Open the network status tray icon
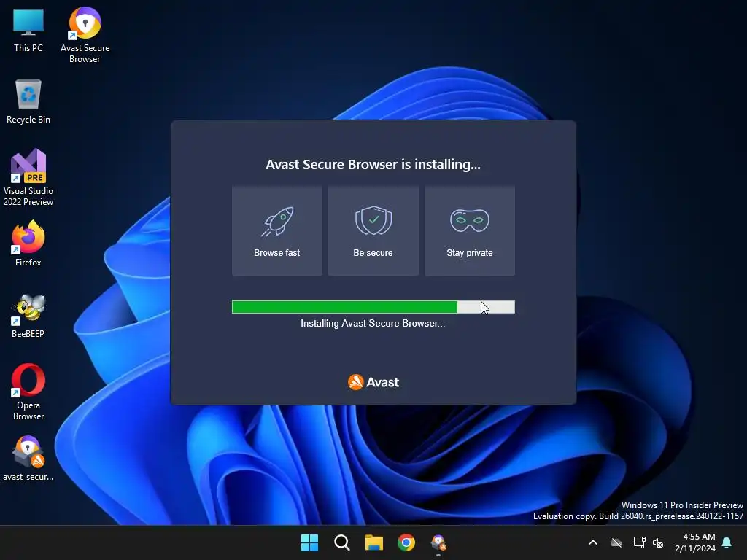 pos(639,542)
